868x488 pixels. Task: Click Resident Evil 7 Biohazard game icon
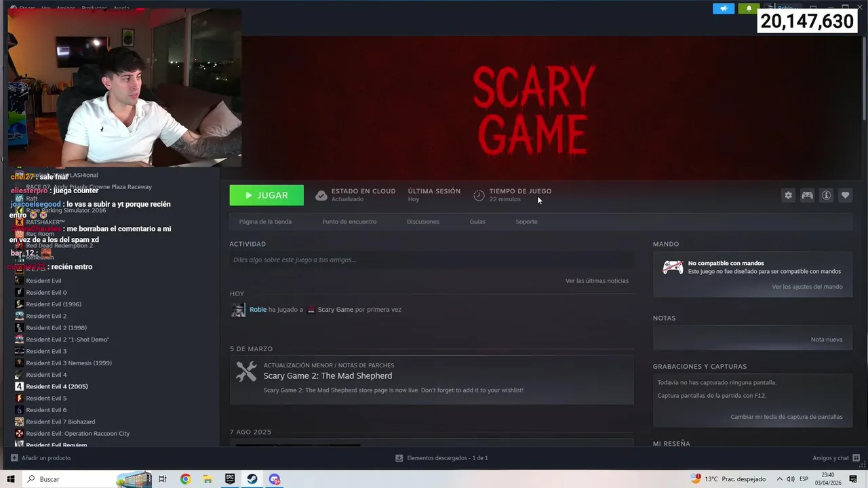[x=20, y=422]
